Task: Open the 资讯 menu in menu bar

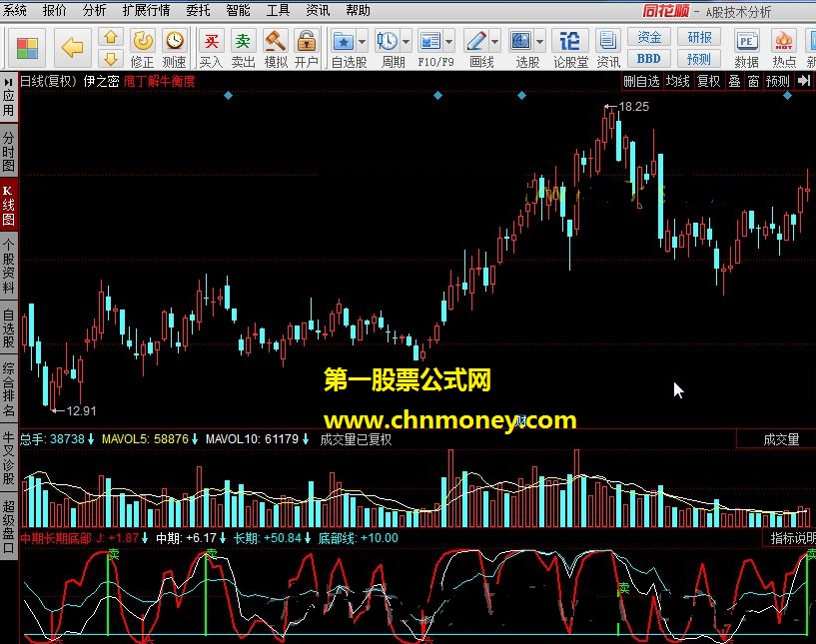Action: [x=318, y=10]
